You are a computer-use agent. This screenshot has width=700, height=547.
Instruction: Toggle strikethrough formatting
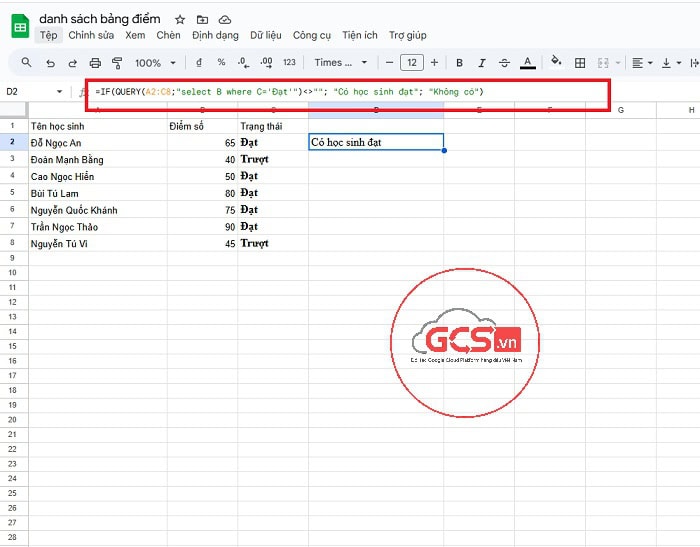click(503, 63)
